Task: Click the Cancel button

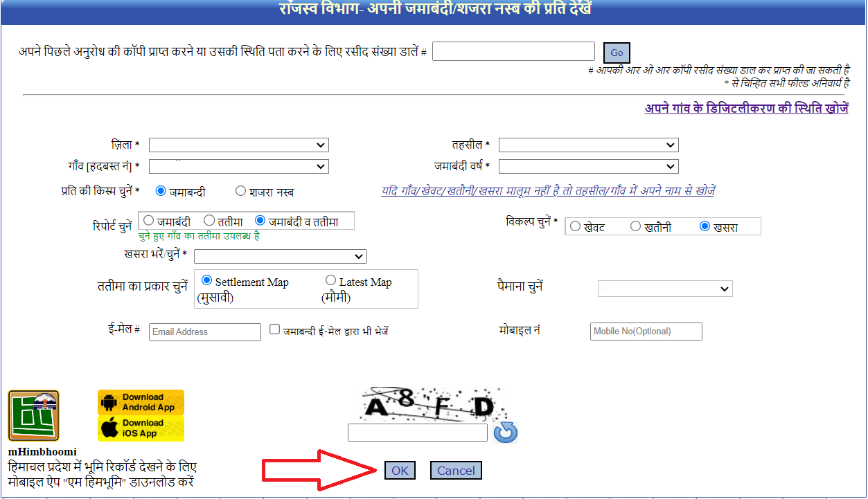Action: (x=456, y=471)
